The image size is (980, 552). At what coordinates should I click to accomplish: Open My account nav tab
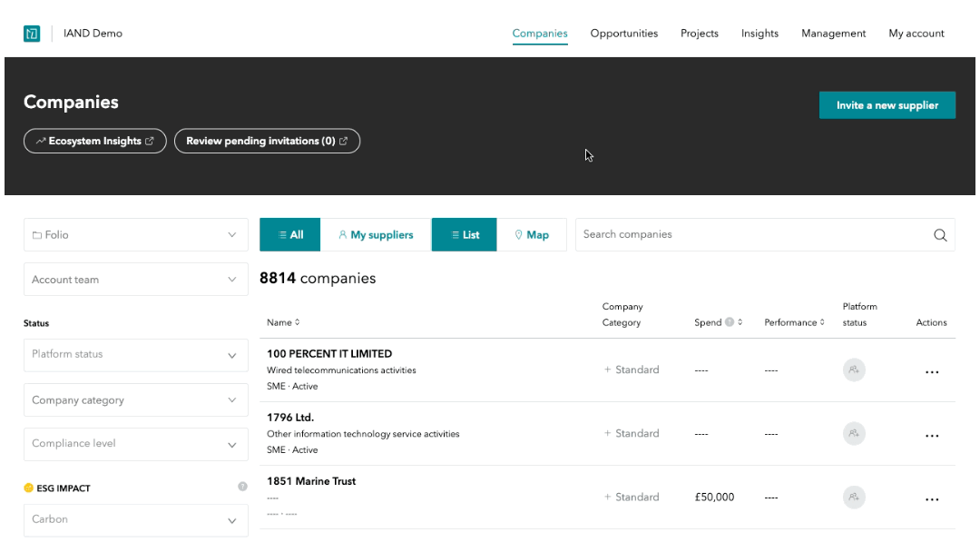click(916, 34)
